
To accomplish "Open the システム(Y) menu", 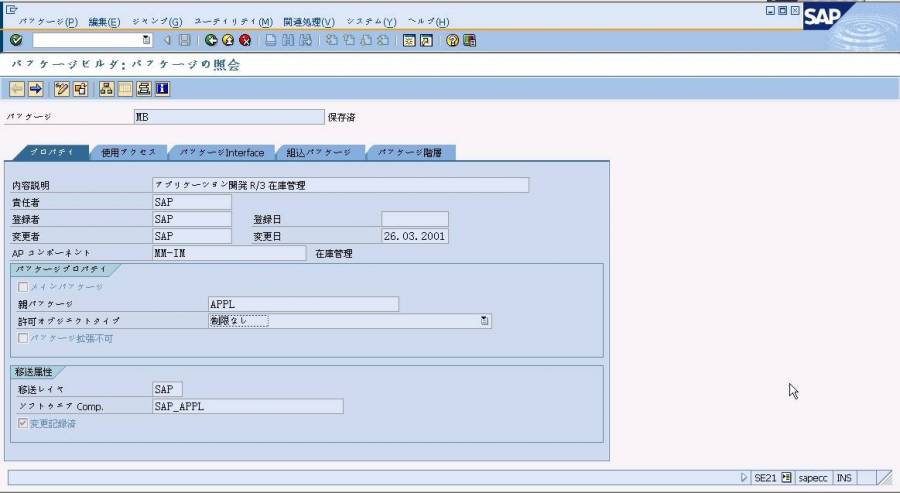I will [x=371, y=21].
